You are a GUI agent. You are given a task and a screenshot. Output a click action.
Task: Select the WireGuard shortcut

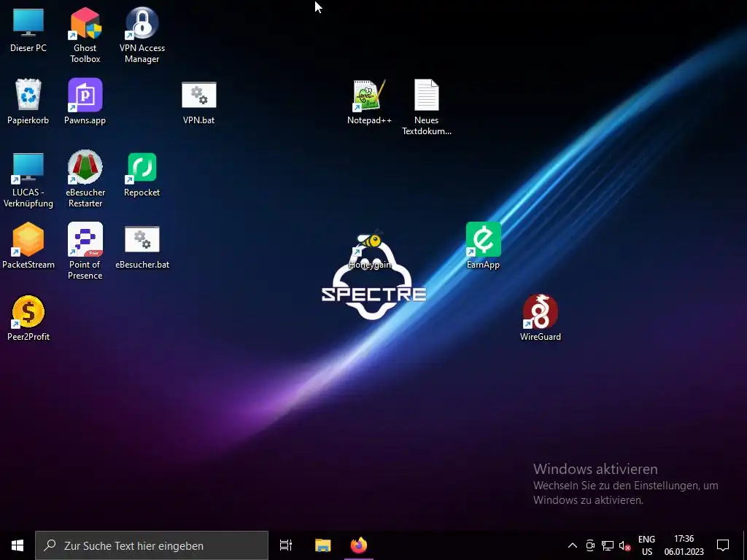coord(541,318)
